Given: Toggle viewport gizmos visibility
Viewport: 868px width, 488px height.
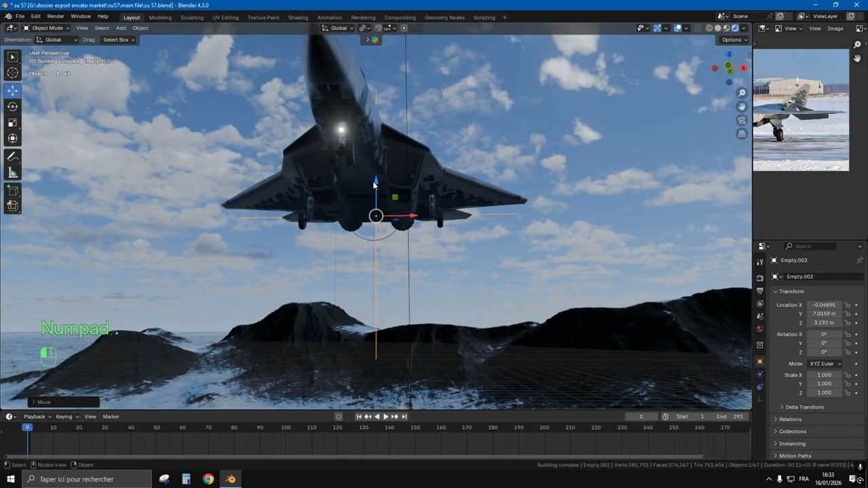Looking at the screenshot, I should tap(657, 28).
